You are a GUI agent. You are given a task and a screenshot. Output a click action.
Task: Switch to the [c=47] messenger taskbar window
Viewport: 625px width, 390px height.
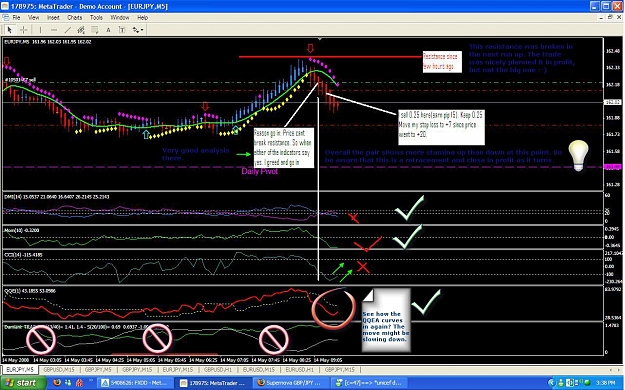pos(369,383)
